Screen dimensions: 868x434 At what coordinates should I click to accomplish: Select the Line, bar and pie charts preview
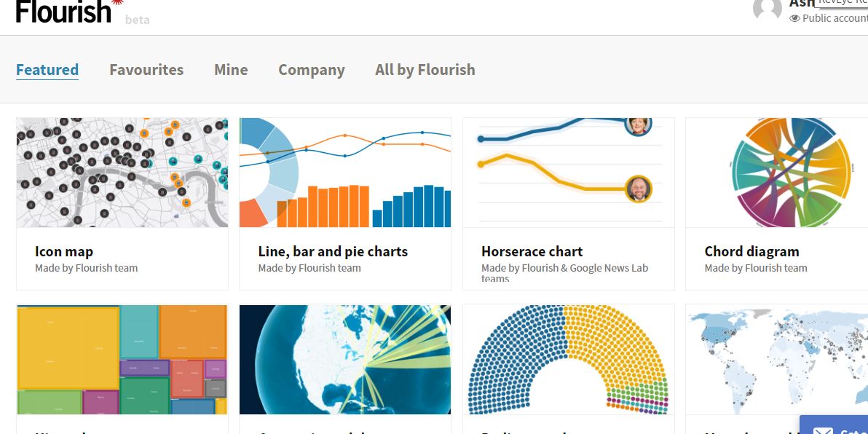(345, 172)
